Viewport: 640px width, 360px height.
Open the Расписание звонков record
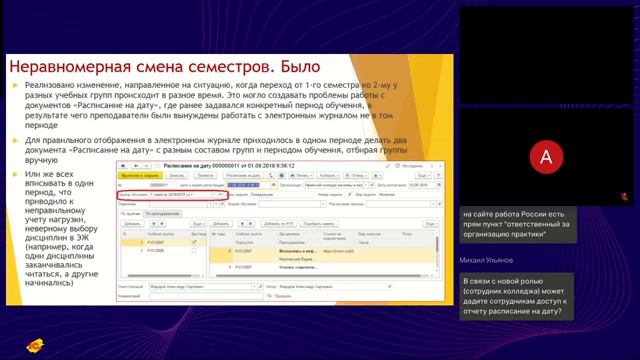440,204
